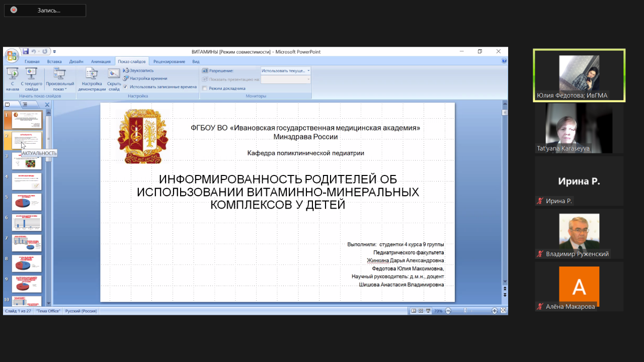Uncheck Use Recorded Timings checkbox

[x=126, y=86]
